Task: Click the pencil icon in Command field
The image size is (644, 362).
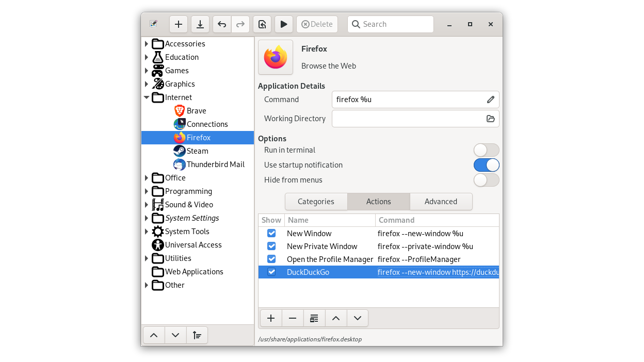Action: click(490, 100)
